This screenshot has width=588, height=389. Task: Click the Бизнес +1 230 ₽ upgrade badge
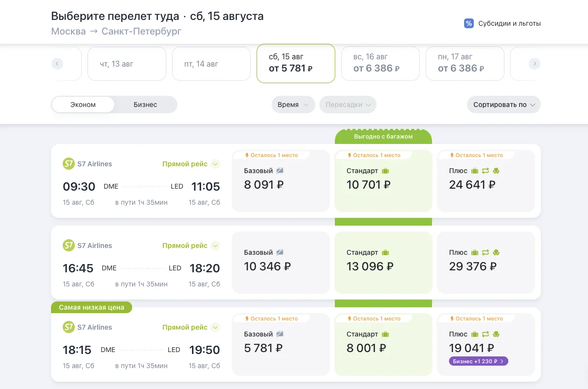(x=479, y=361)
